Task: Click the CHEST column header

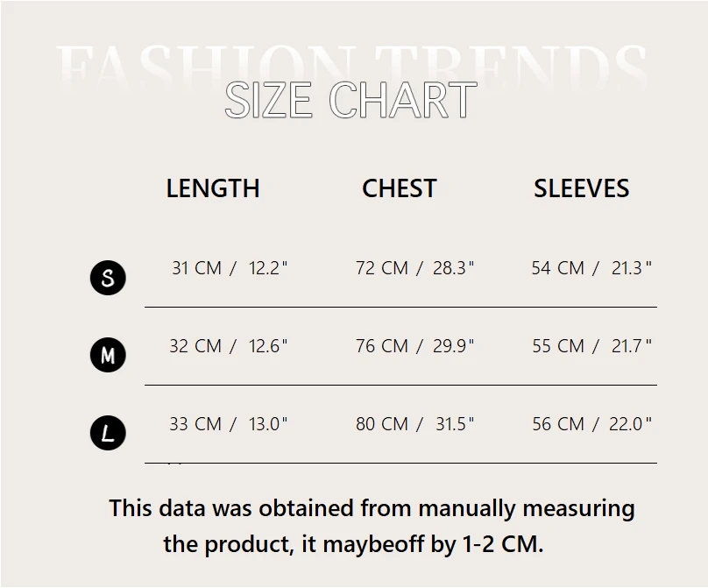Action: [x=400, y=188]
